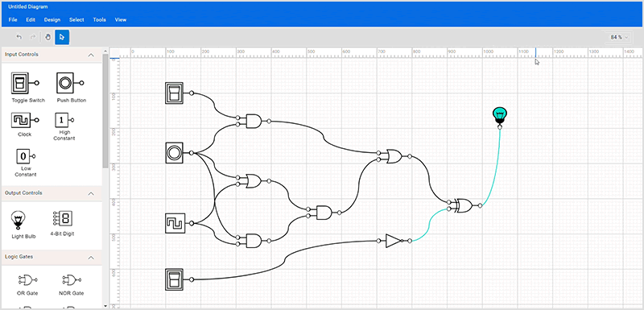The width and height of the screenshot is (644, 310).
Task: Collapse the Logic Gates section
Action: click(91, 258)
